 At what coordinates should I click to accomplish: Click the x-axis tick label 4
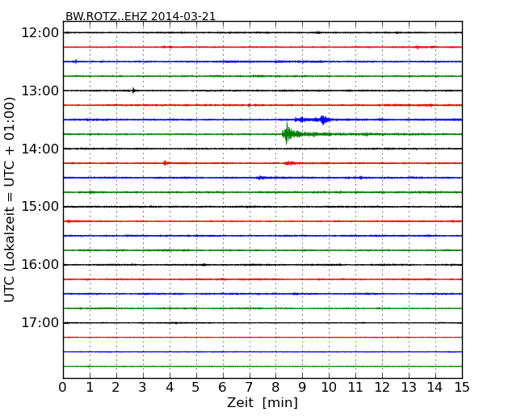tap(170, 388)
